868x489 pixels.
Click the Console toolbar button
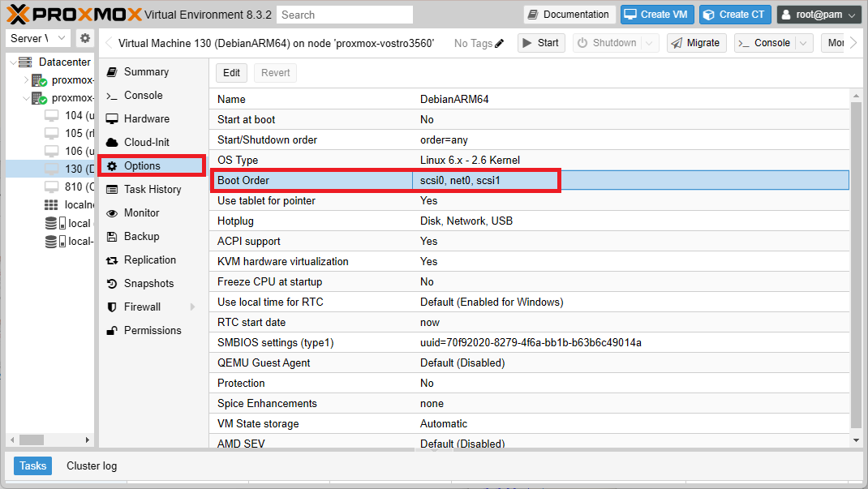tap(765, 43)
